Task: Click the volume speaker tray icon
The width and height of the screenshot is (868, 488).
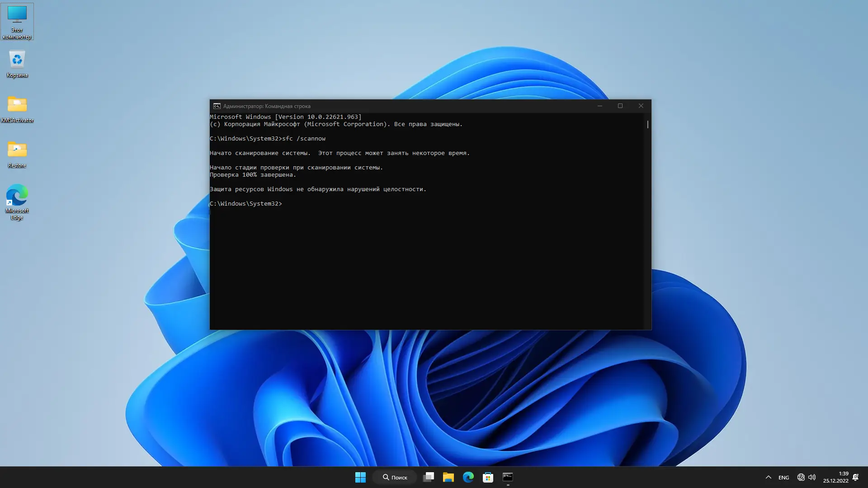Action: point(812,477)
